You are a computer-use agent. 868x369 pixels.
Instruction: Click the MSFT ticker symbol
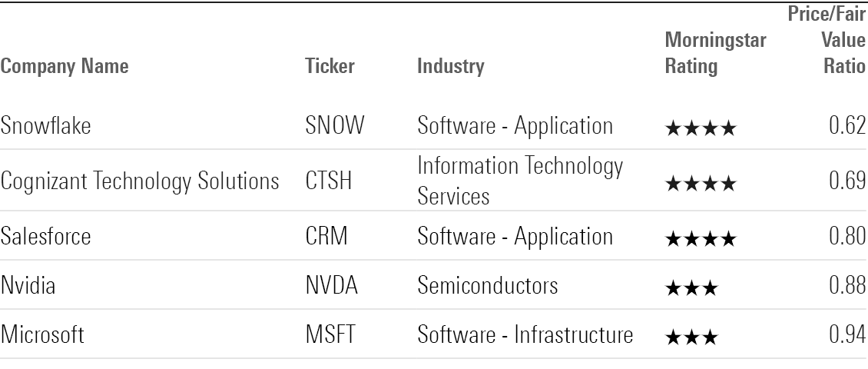[331, 335]
